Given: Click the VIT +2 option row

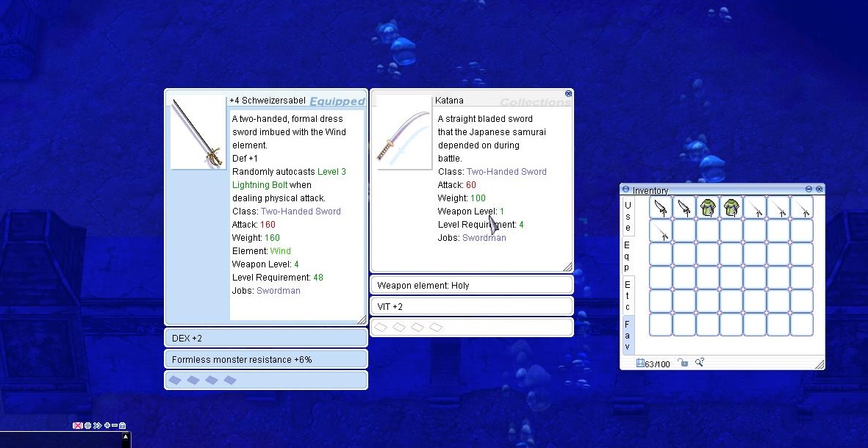Looking at the screenshot, I should [x=472, y=306].
